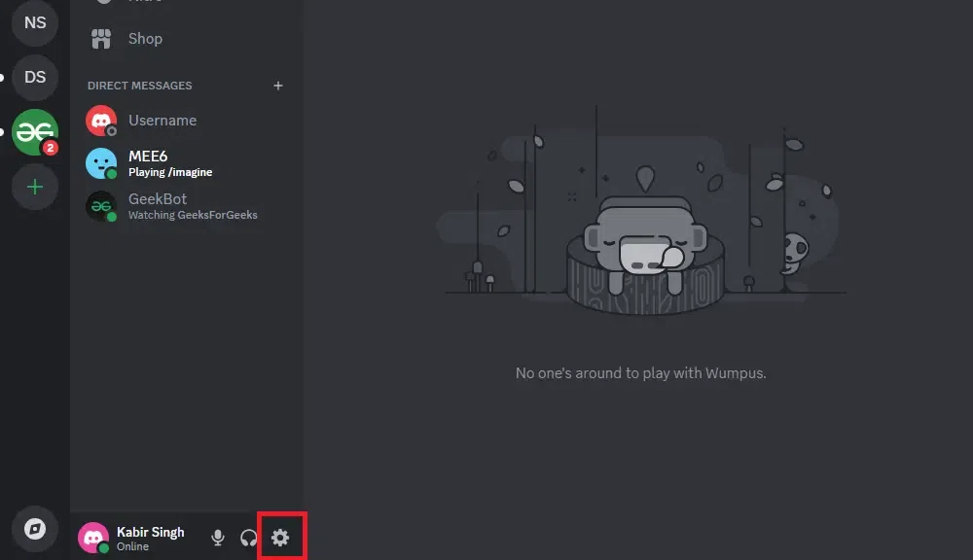Click the Username avatar

click(x=101, y=121)
